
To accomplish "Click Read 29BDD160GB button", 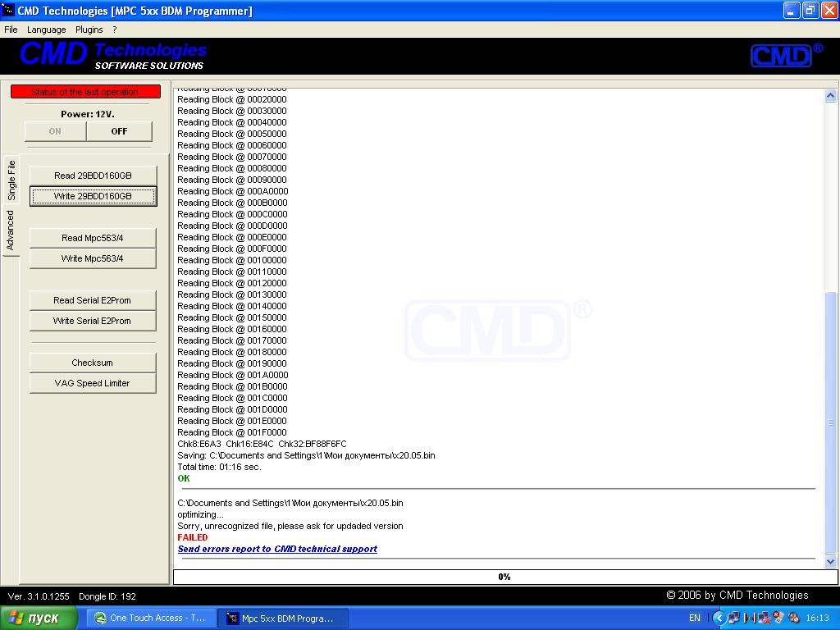I will click(93, 176).
